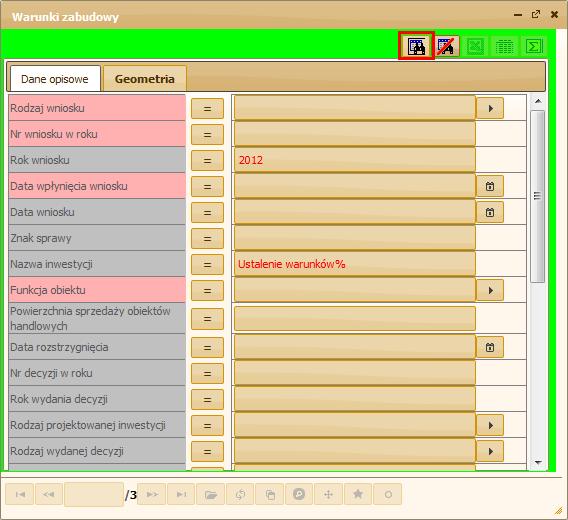Run the search with the binoculars icon
568x520 pixels.
[416, 46]
